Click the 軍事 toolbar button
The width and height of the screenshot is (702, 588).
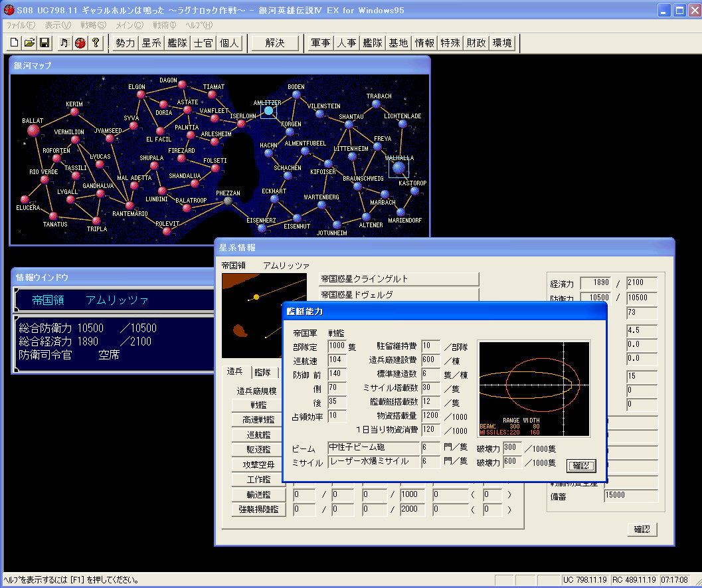point(321,43)
